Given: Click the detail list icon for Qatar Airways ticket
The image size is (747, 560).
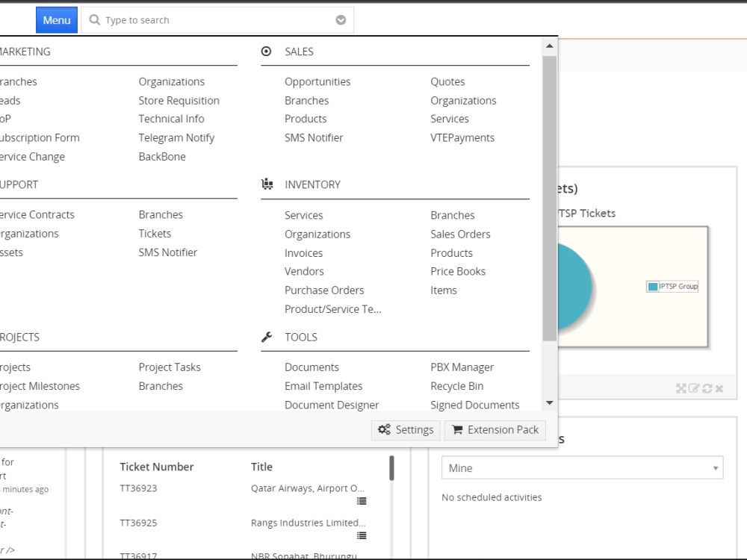Looking at the screenshot, I should pos(362,501).
